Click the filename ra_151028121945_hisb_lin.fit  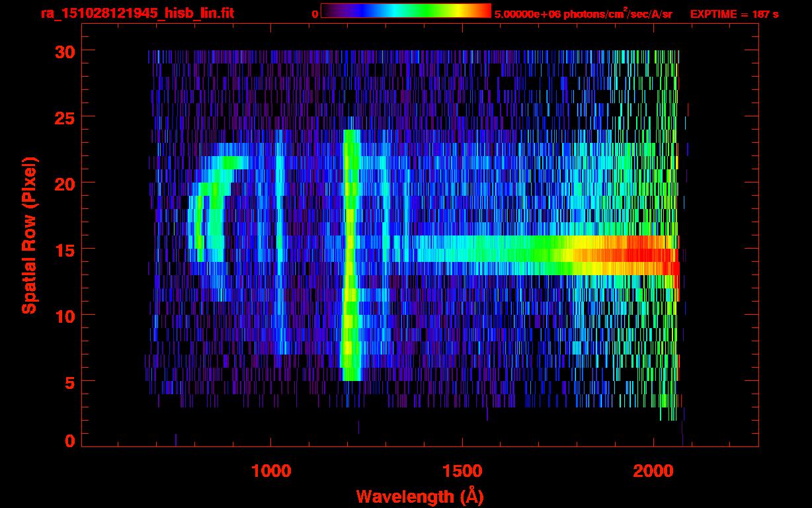137,13
